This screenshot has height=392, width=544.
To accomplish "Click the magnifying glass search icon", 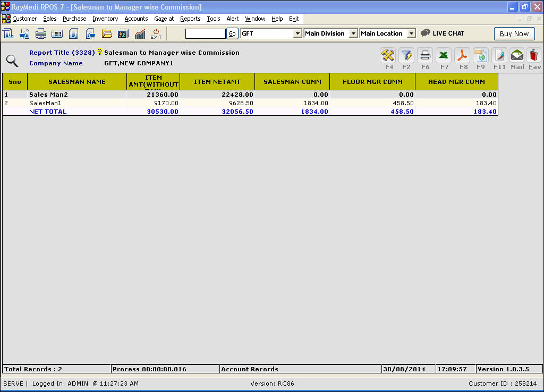I will [12, 60].
